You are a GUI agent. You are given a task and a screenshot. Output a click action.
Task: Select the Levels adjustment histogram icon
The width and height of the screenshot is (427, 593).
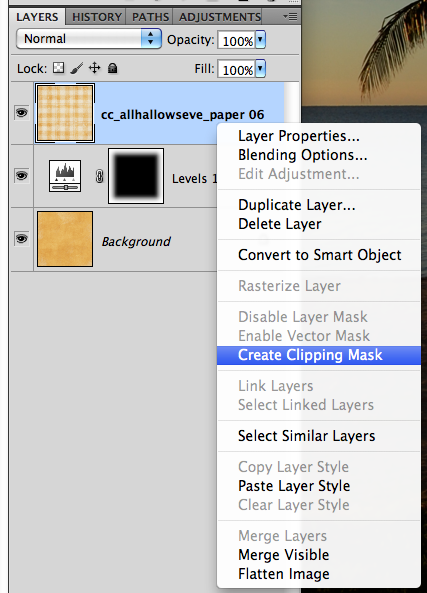(65, 176)
